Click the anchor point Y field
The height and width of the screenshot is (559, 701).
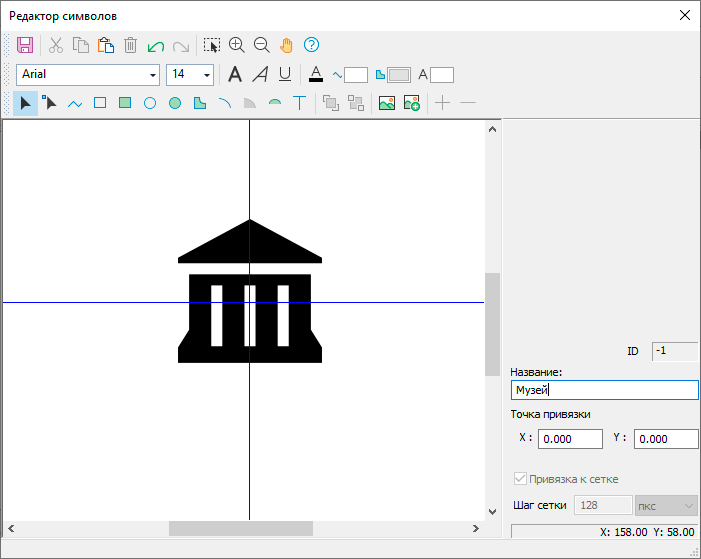(x=666, y=439)
